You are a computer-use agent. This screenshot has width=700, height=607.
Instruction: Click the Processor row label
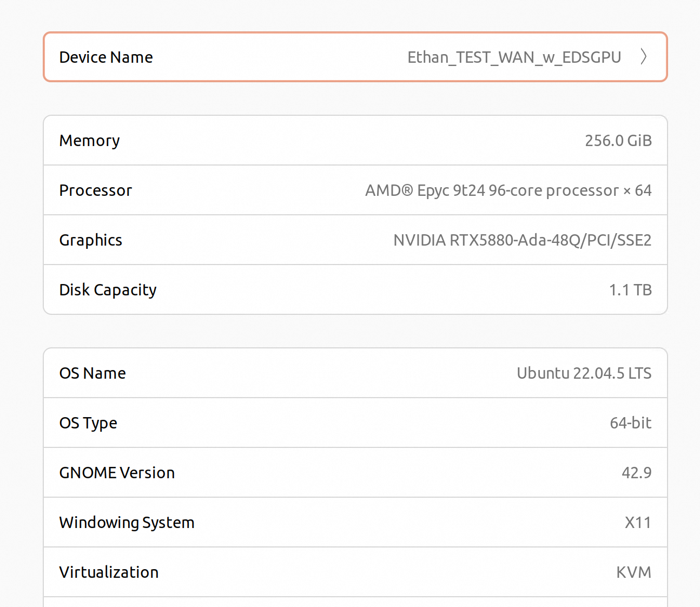coord(95,190)
